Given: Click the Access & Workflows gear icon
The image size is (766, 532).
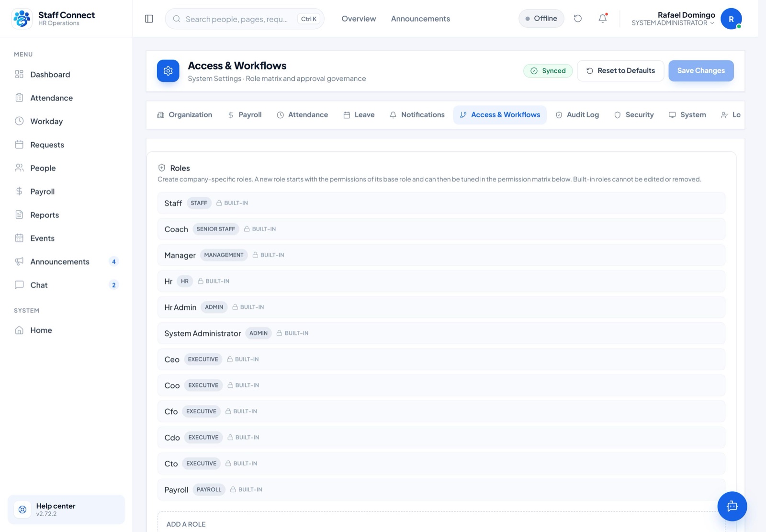Looking at the screenshot, I should (168, 71).
